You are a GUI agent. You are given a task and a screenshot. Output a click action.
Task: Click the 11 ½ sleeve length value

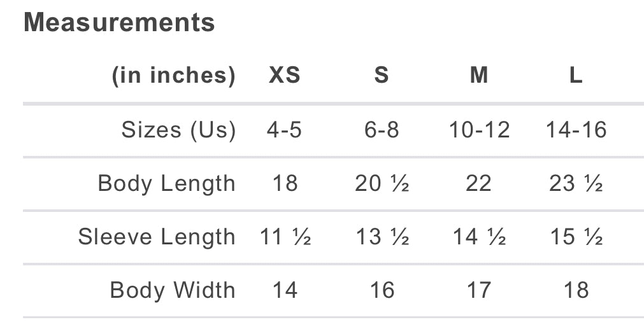285,237
